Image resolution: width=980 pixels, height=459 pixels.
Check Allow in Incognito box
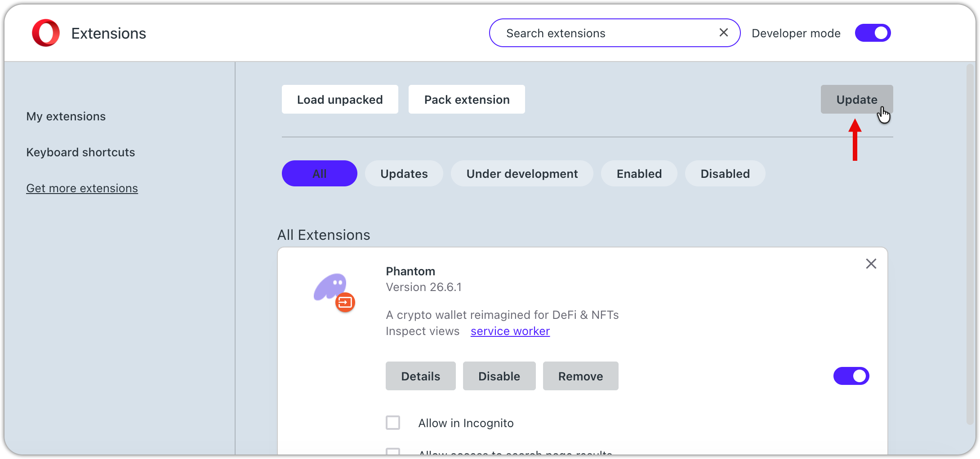click(393, 423)
